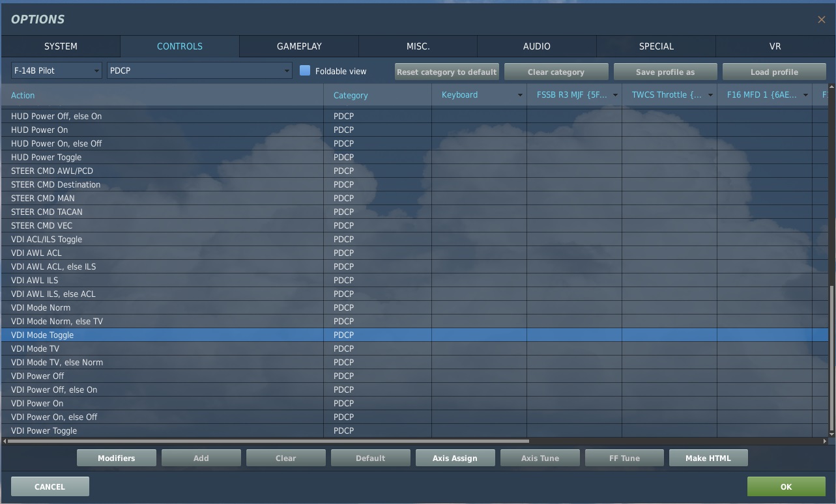Click the Make HTML button
Image resolution: width=836 pixels, height=504 pixels.
point(708,458)
